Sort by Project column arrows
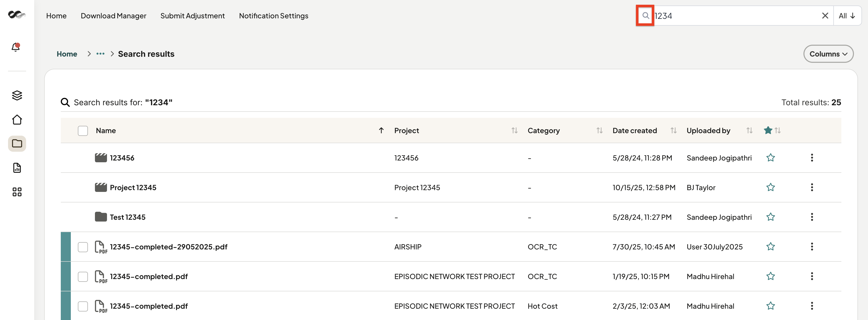Screen dimensions: 868x320 point(514,130)
